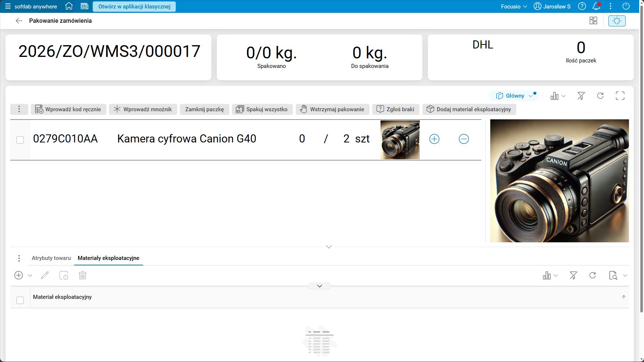Open the packing actions three-dot menu

[19, 109]
